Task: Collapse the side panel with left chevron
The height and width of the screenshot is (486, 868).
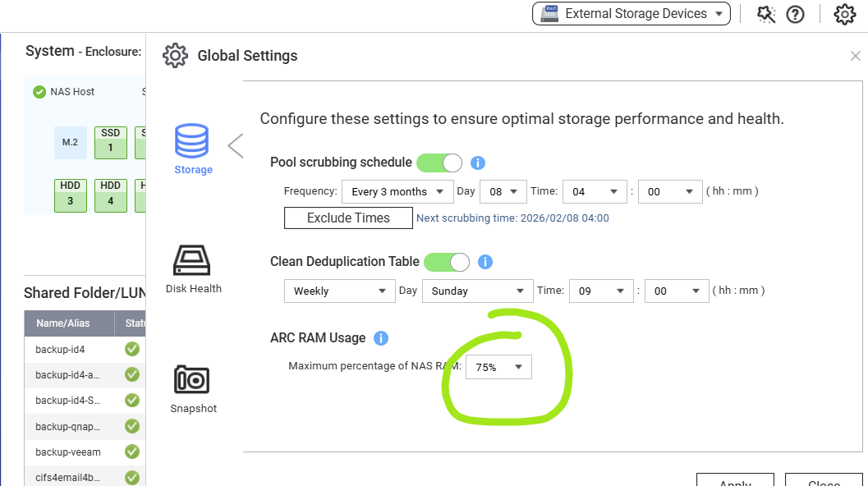Action: point(236,146)
